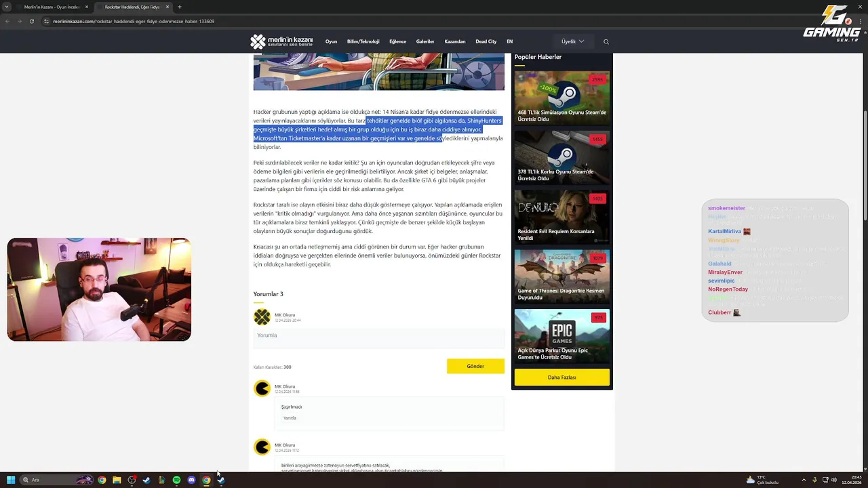Screen dimensions: 868x488
Task: Click the Popüler Haberler heading
Action: coord(538,57)
